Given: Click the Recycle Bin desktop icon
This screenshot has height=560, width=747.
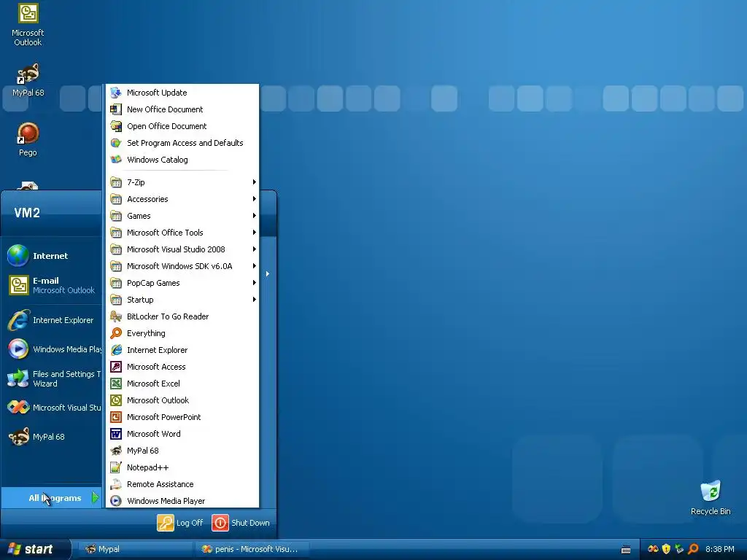Looking at the screenshot, I should (711, 498).
